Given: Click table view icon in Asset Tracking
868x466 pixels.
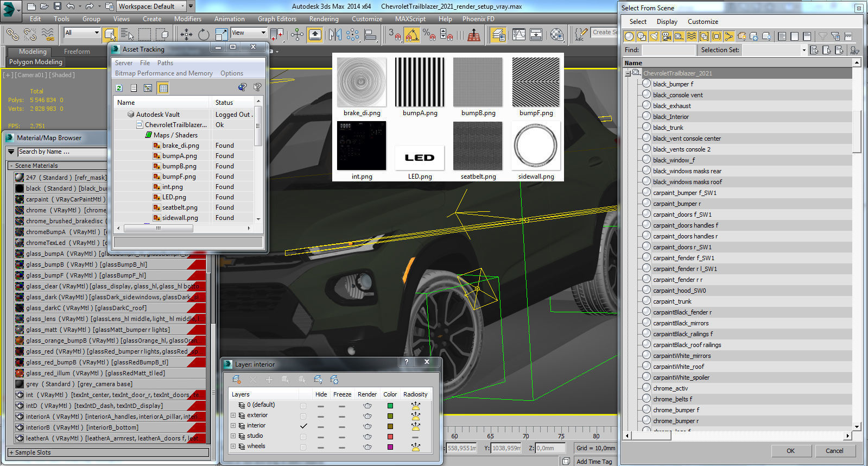Looking at the screenshot, I should pyautogui.click(x=163, y=87).
